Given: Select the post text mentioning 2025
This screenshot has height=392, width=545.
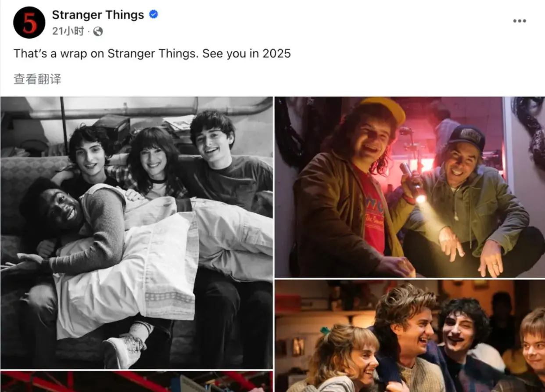Looking at the screenshot, I should 152,54.
